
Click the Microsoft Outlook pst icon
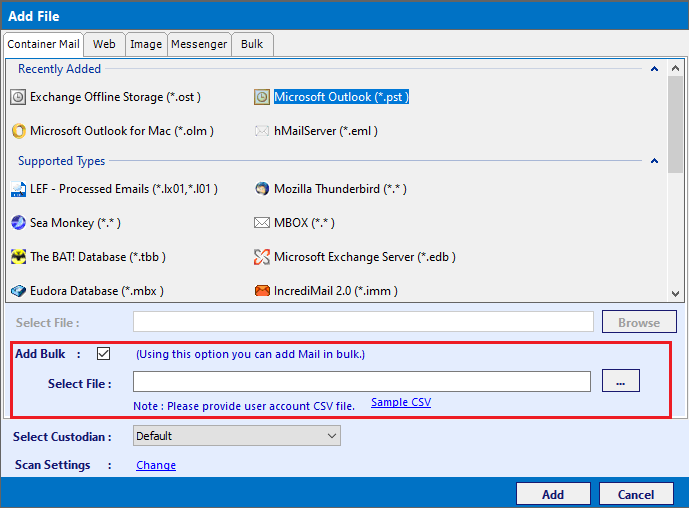(262, 97)
